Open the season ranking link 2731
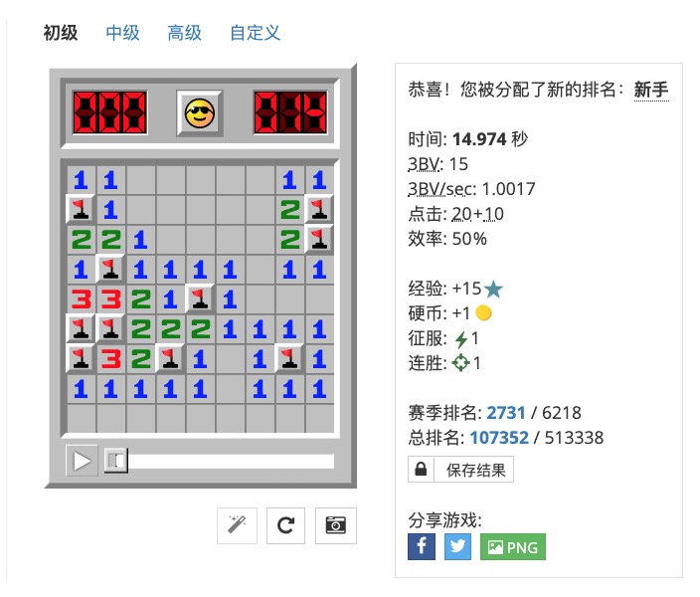Screen dimensions: 700x597 point(506,413)
